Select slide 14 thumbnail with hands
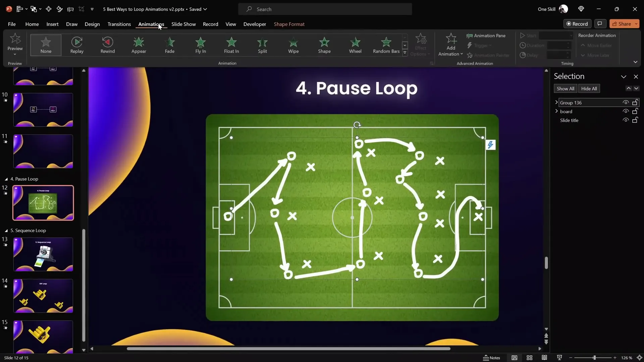644x362 pixels. (x=43, y=296)
